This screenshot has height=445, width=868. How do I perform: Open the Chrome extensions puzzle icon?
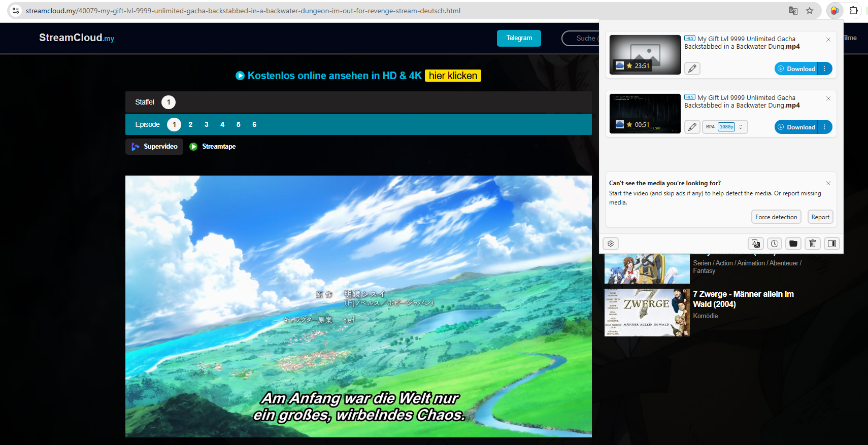[854, 11]
